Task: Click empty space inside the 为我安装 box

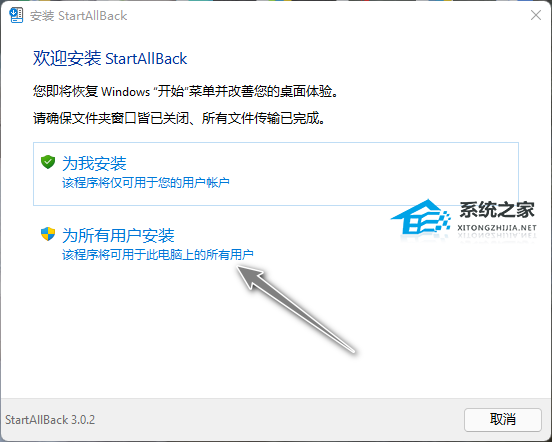Action: point(352,165)
